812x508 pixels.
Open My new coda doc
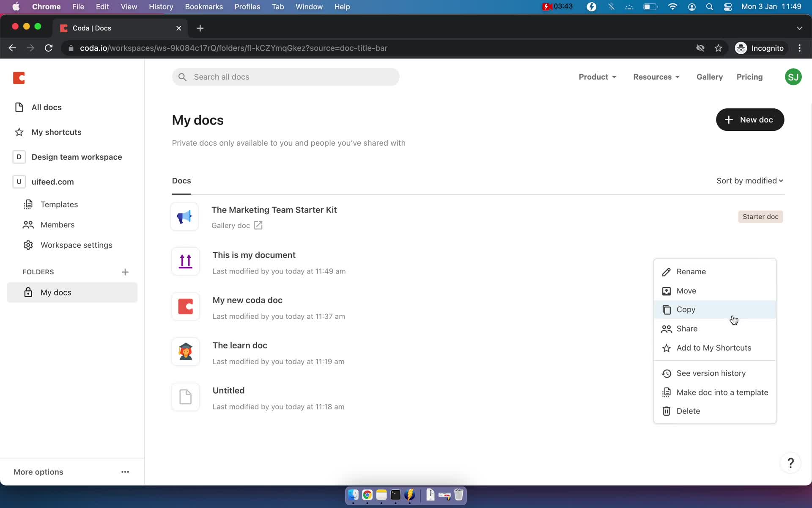click(247, 300)
